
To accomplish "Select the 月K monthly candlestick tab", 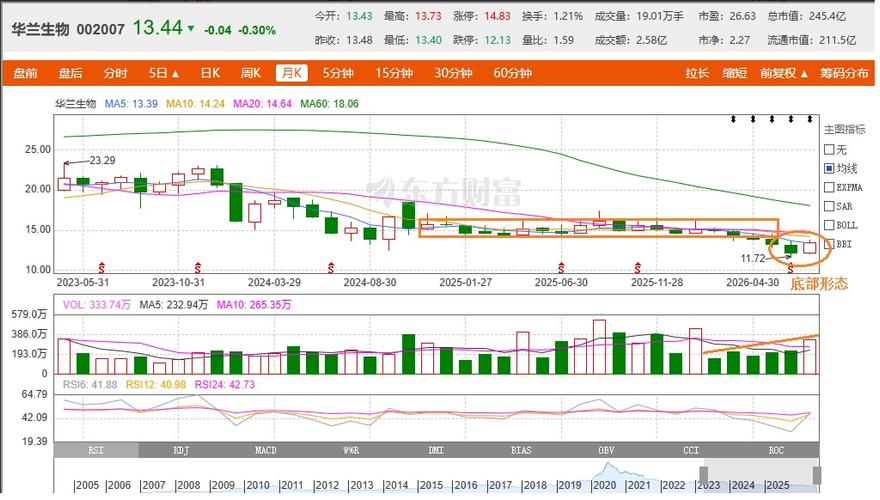I will (x=291, y=73).
